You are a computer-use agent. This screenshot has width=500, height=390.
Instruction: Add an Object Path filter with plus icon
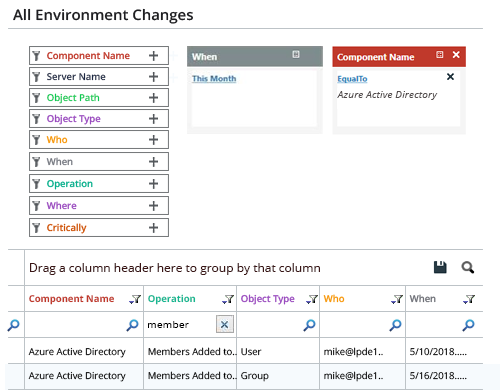click(x=153, y=98)
